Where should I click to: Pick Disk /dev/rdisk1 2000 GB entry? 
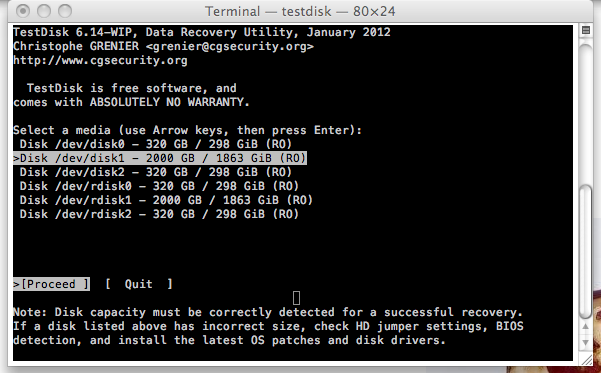pyautogui.click(x=166, y=200)
